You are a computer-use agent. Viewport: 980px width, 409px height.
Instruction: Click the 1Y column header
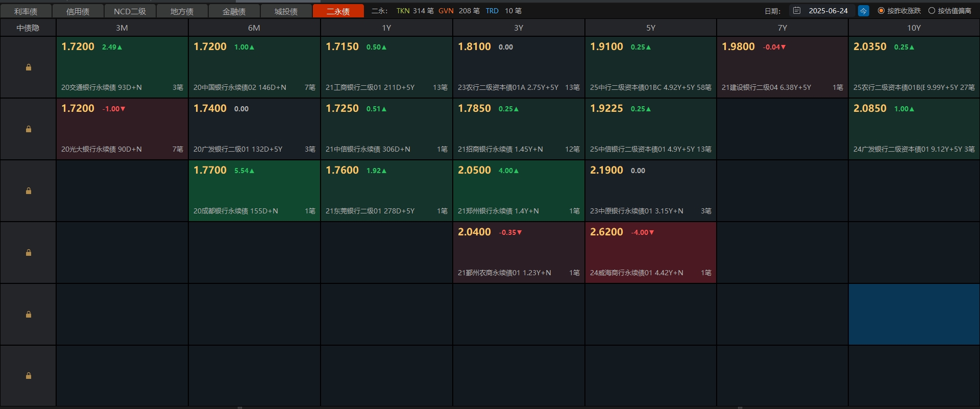click(386, 28)
